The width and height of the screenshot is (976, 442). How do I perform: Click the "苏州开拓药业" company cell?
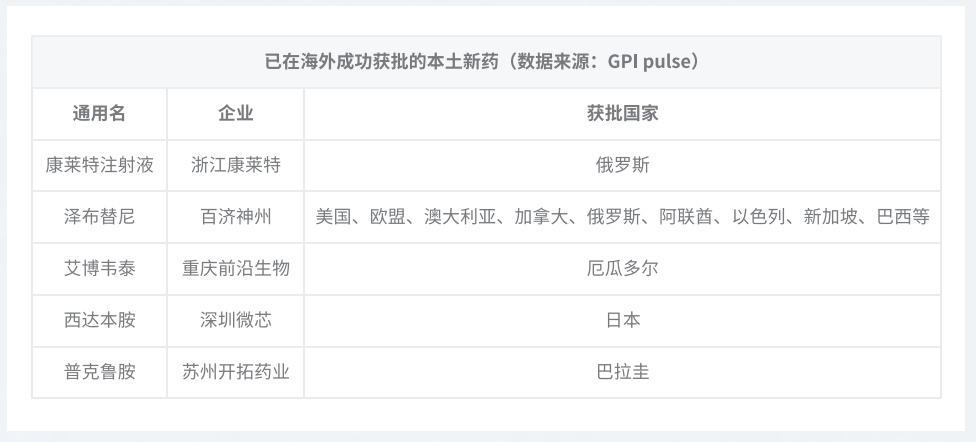pos(235,372)
